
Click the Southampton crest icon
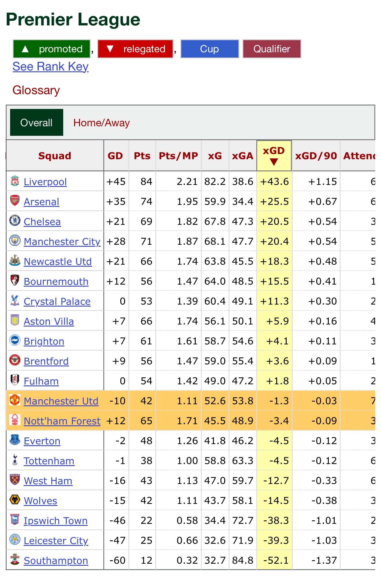tap(15, 559)
